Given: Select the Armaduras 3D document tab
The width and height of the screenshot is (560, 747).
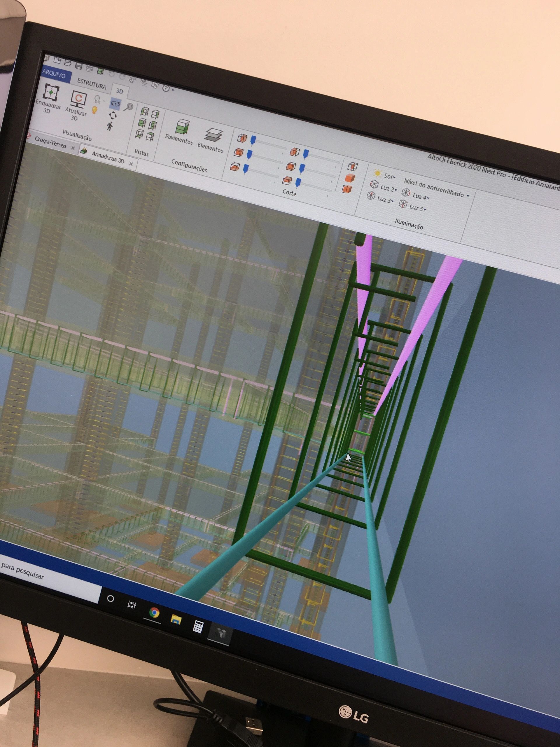Looking at the screenshot, I should [108, 158].
